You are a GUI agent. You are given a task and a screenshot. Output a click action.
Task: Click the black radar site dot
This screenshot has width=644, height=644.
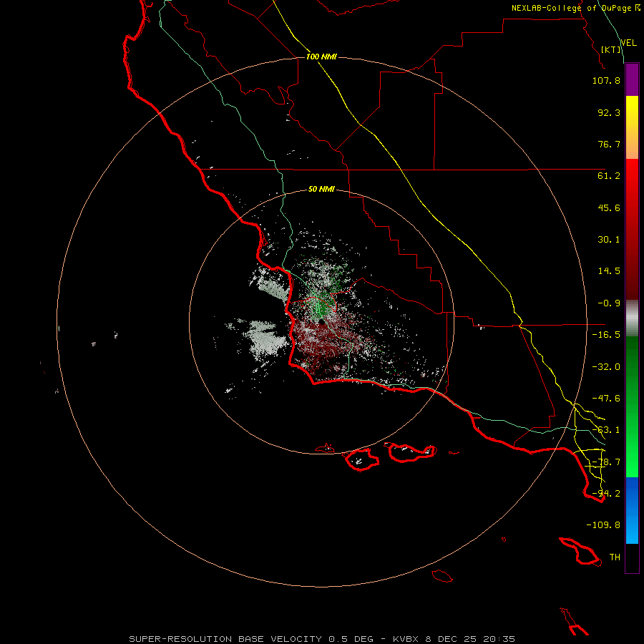pos(321,321)
